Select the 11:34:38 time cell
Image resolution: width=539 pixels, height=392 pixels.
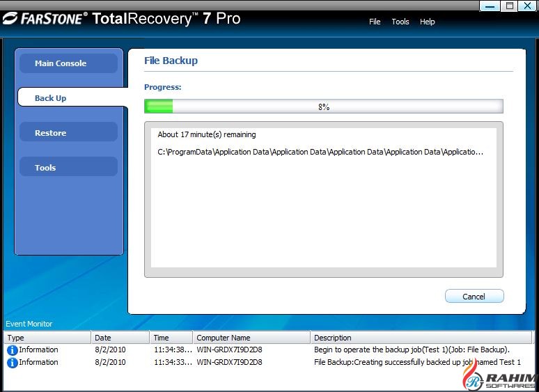(173, 350)
